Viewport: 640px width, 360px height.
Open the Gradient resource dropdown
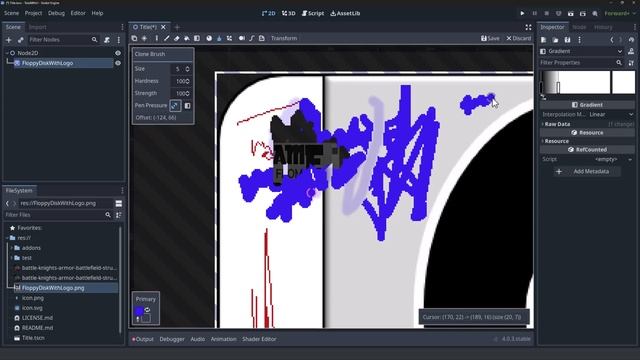point(581,51)
